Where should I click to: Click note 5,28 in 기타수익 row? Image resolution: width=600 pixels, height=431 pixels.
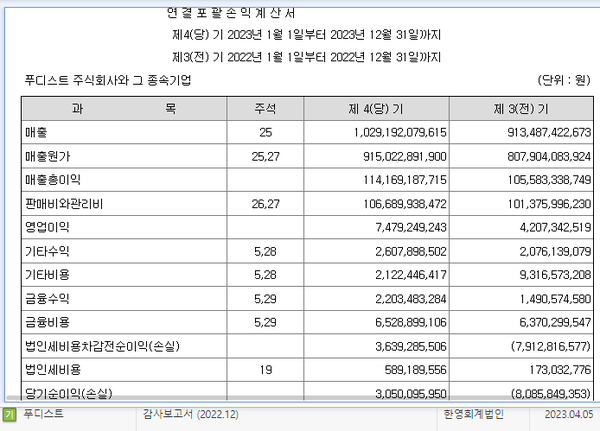click(265, 251)
